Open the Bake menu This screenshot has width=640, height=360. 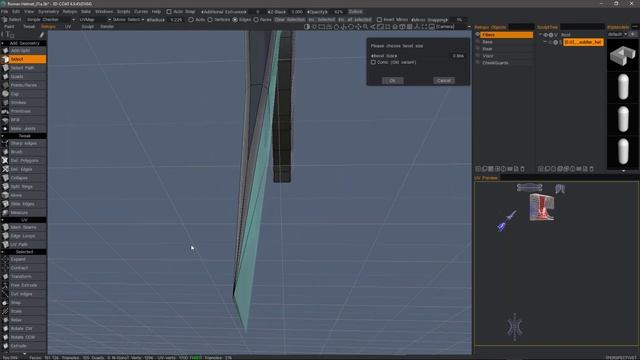[86, 12]
